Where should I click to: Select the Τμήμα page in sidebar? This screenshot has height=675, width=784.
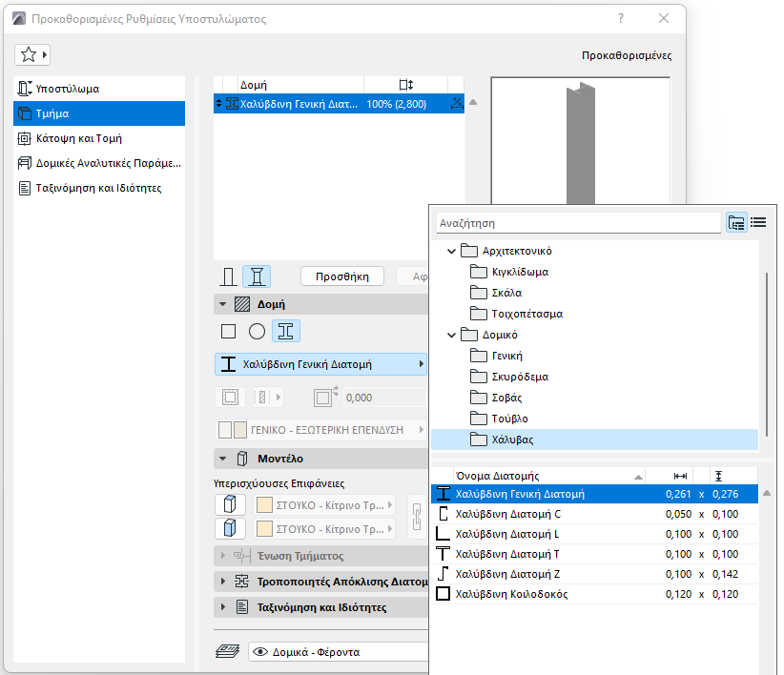click(99, 113)
